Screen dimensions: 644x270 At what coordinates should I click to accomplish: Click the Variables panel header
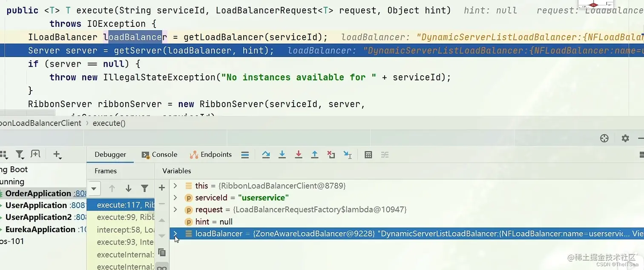click(177, 171)
